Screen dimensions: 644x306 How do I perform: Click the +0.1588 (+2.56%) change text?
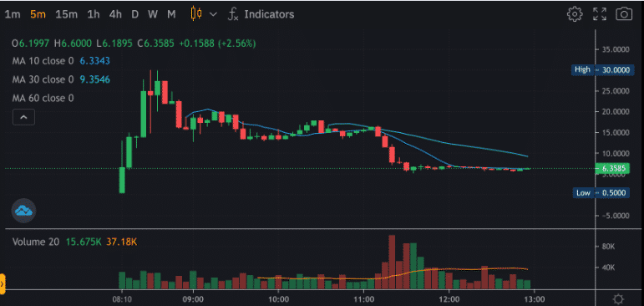[217, 43]
